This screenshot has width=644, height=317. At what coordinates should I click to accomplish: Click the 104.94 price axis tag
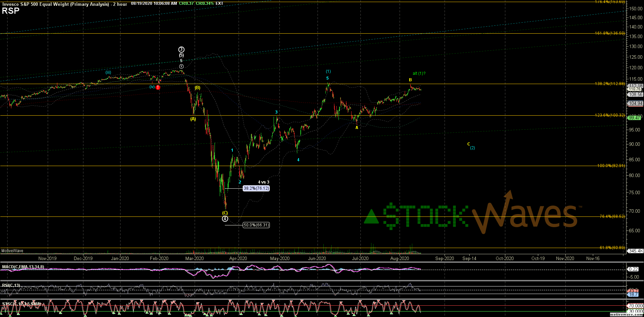[635, 103]
